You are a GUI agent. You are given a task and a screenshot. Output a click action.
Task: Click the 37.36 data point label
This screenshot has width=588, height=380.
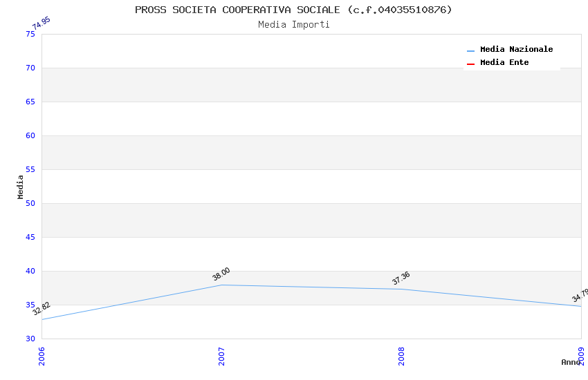(x=401, y=278)
